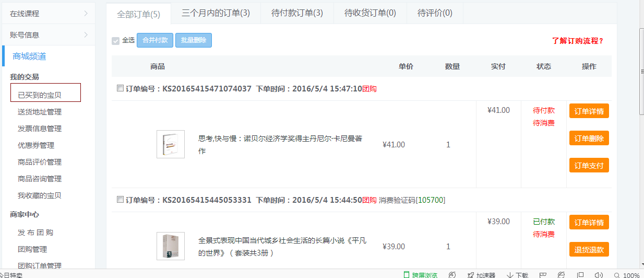Click the split-screen icon in status bar
The image size is (644, 278).
580,275
